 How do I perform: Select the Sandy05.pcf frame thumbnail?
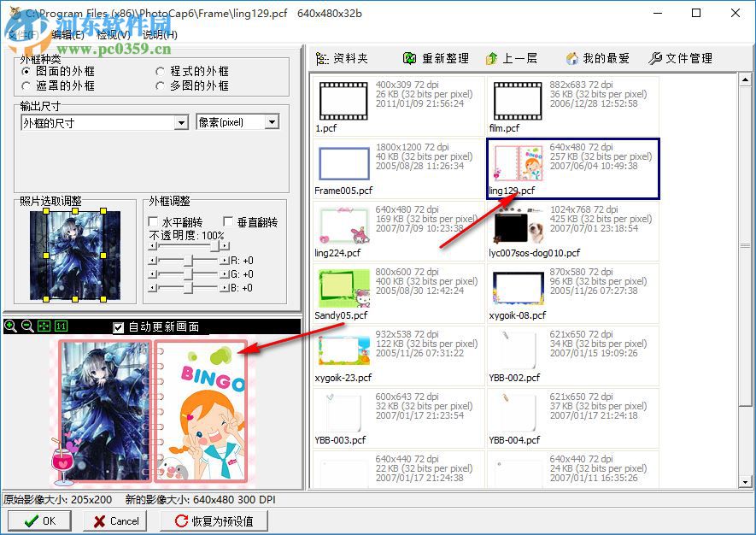343,287
